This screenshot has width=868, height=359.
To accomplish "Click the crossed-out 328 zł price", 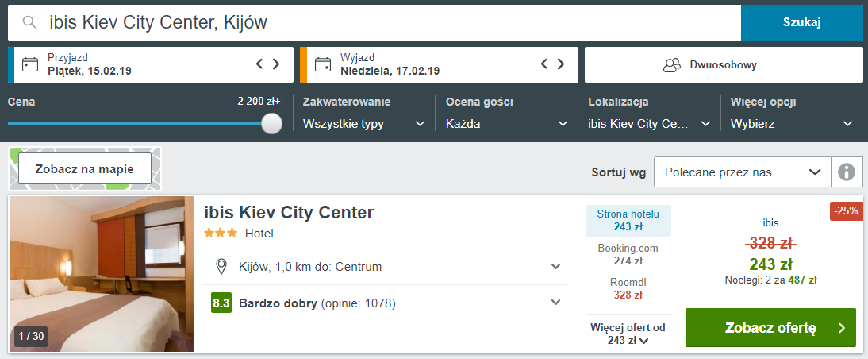I will click(x=770, y=243).
